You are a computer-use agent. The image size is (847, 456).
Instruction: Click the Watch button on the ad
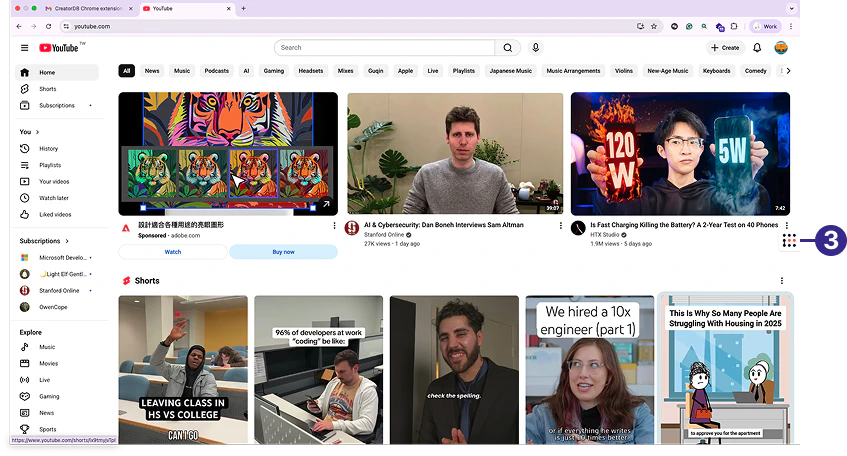(173, 252)
